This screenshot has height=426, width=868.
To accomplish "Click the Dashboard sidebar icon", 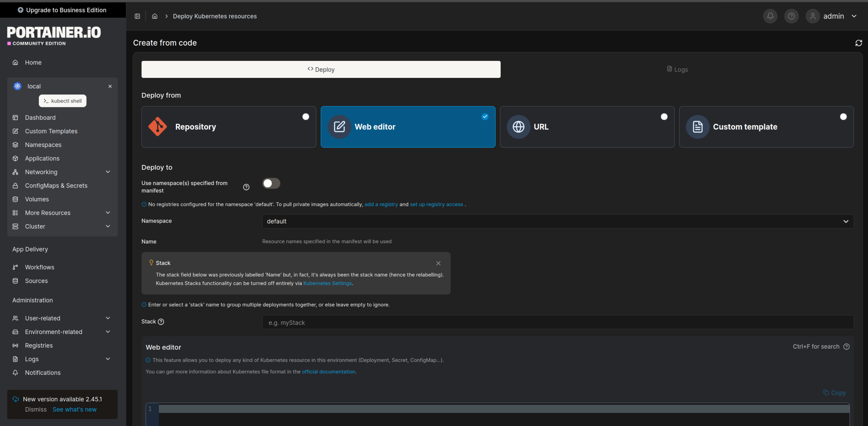I will [15, 118].
